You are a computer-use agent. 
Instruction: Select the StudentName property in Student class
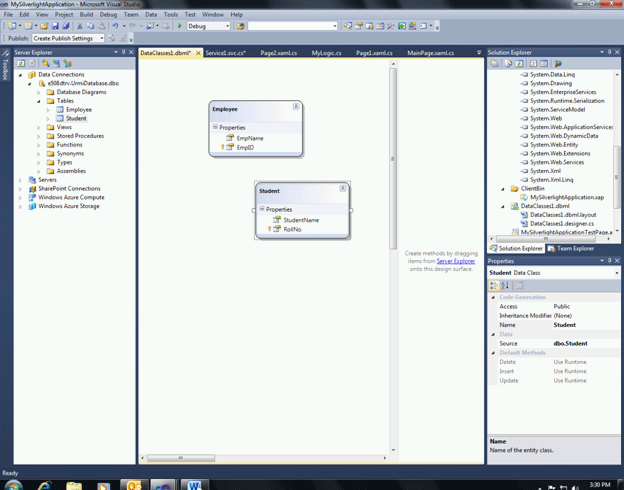301,220
